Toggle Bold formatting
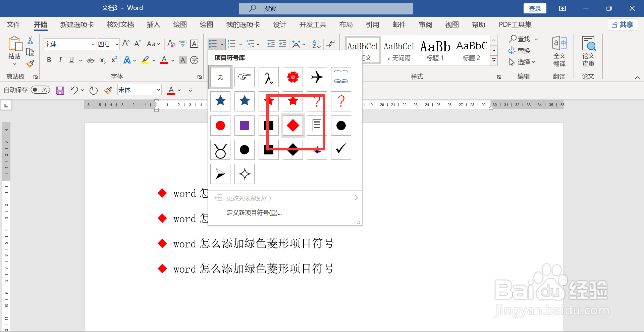The width and height of the screenshot is (644, 332). tap(49, 60)
